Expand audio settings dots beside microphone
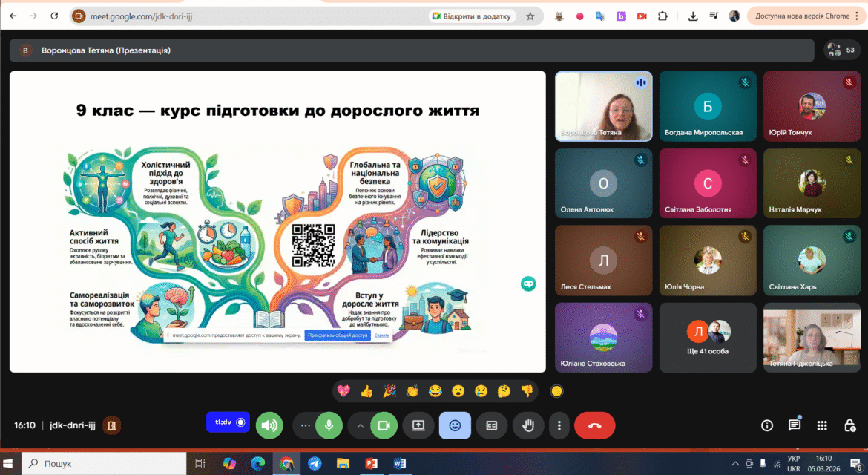 tap(305, 425)
